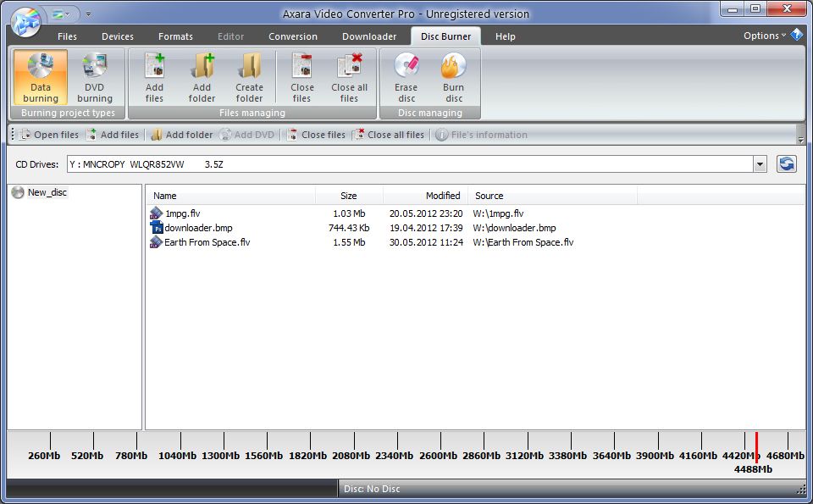Click Add files in ribbon
The width and height of the screenshot is (813, 504).
click(x=154, y=77)
